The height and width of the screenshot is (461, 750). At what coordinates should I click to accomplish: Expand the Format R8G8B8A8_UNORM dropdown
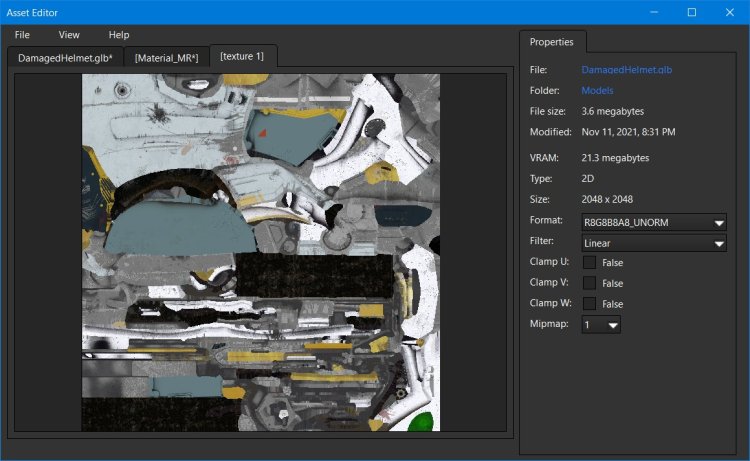654,222
